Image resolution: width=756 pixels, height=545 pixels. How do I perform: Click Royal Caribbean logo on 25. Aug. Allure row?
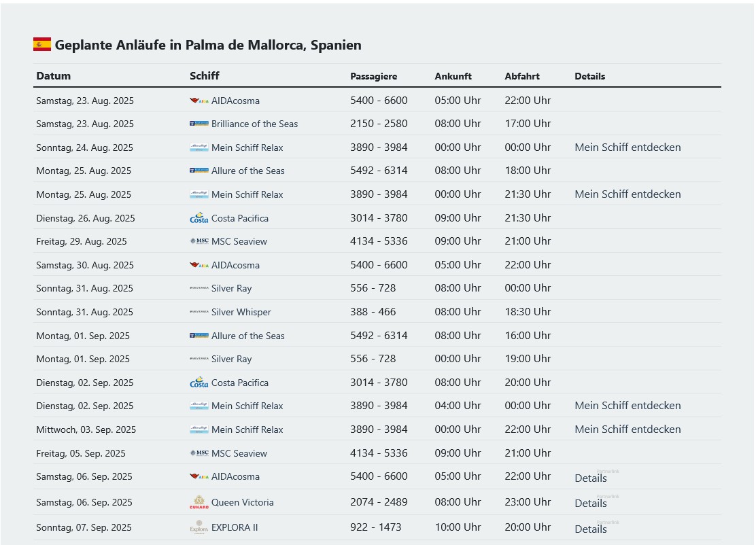[199, 171]
